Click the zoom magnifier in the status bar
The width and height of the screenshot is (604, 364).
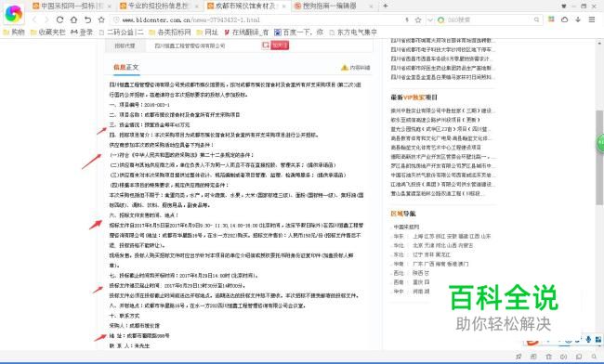[594, 357]
